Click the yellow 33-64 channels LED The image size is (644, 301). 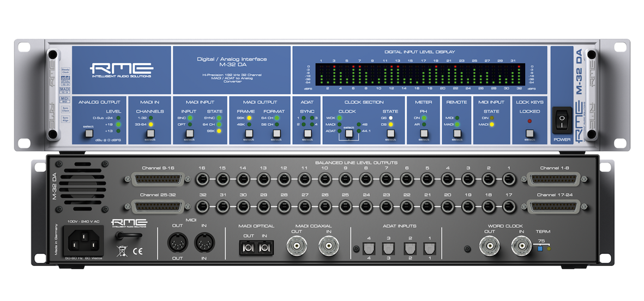(x=151, y=124)
